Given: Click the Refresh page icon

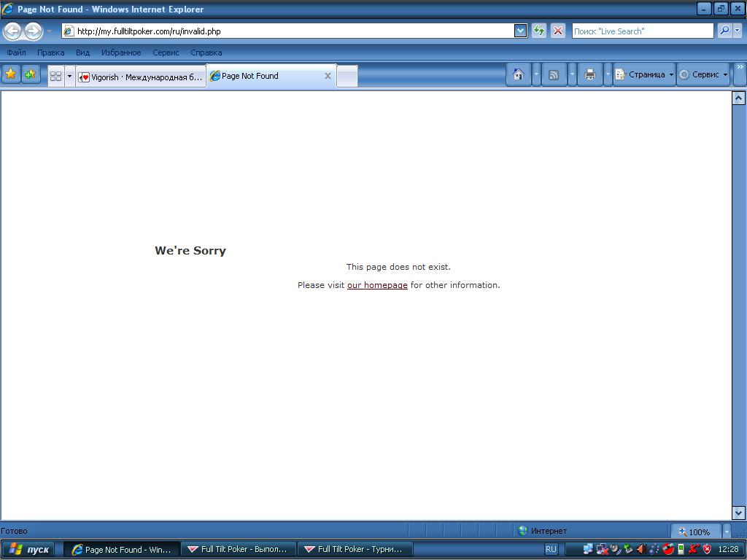Looking at the screenshot, I should point(539,31).
